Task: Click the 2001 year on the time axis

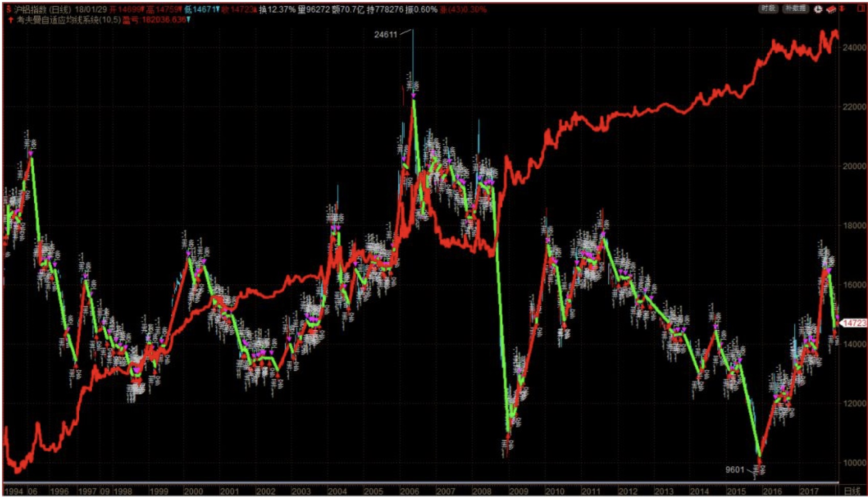Action: pos(229,491)
